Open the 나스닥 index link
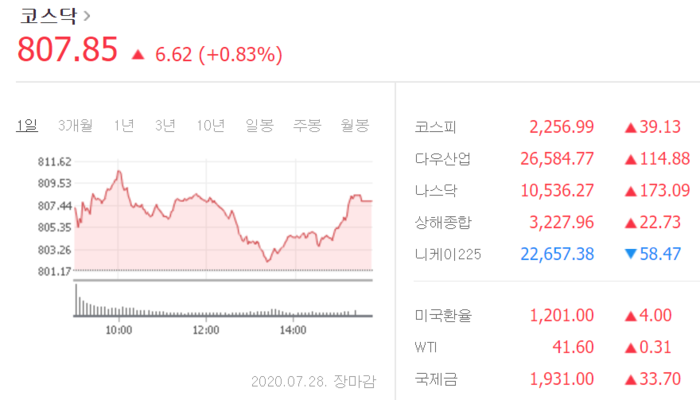Viewport: 700px width, 400px height. [x=435, y=190]
